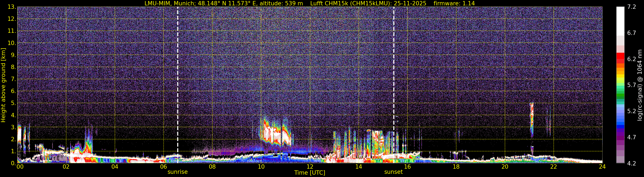Image resolution: width=644 pixels, height=177 pixels.
Task: Click the time axis tick '24'
Action: point(602,166)
